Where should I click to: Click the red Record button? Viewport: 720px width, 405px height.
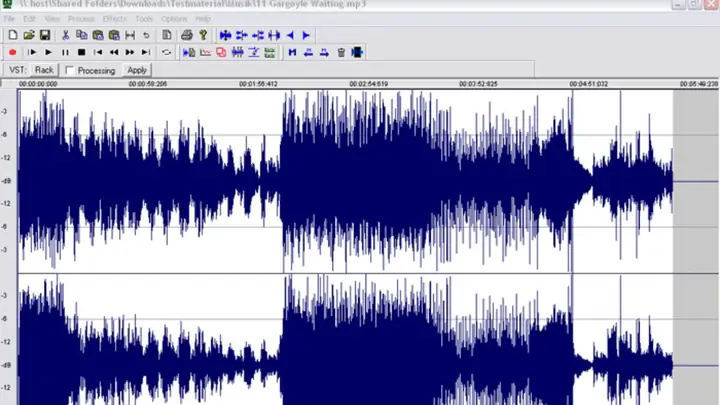(13, 52)
